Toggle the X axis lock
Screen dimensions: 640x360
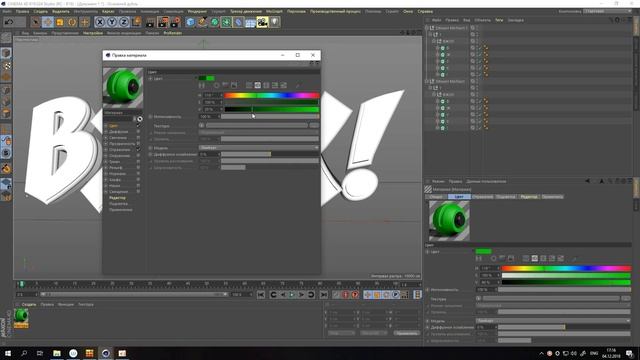(100, 22)
